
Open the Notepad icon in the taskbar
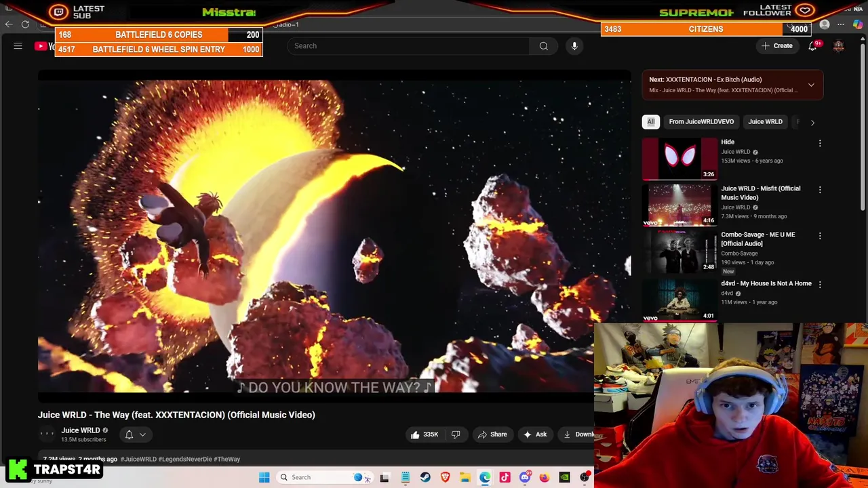click(x=405, y=477)
